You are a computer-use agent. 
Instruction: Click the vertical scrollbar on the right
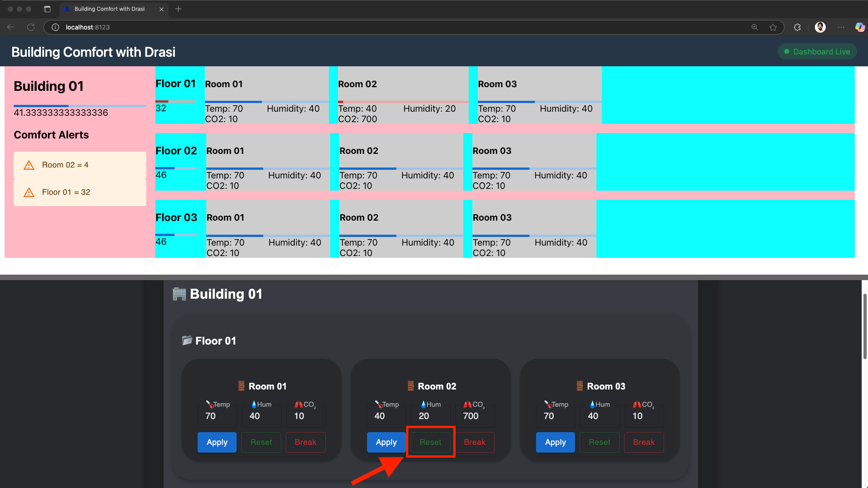click(864, 327)
